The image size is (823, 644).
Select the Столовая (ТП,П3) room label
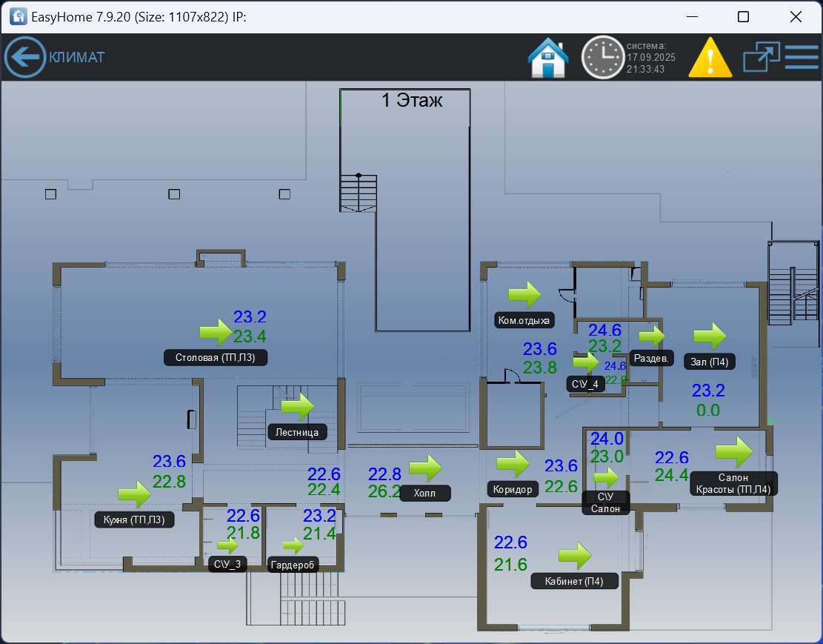[215, 357]
